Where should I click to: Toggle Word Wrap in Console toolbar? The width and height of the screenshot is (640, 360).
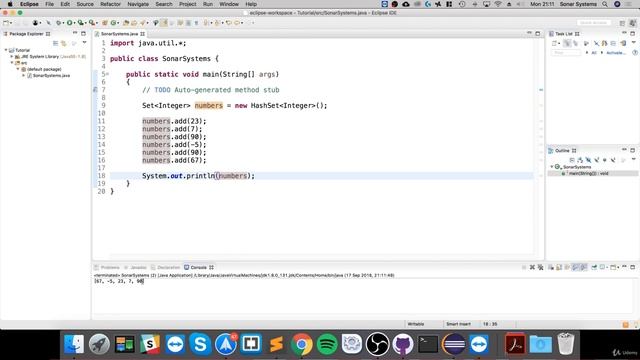point(567,267)
